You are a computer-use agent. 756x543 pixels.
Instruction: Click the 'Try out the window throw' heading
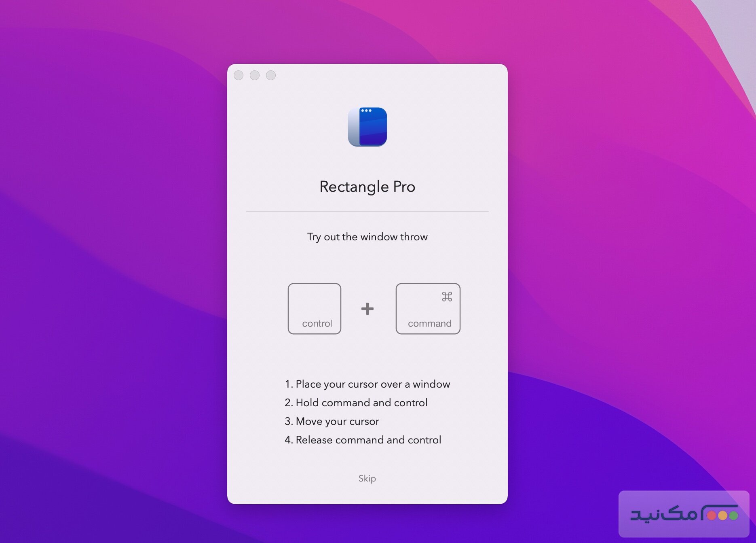tap(367, 237)
